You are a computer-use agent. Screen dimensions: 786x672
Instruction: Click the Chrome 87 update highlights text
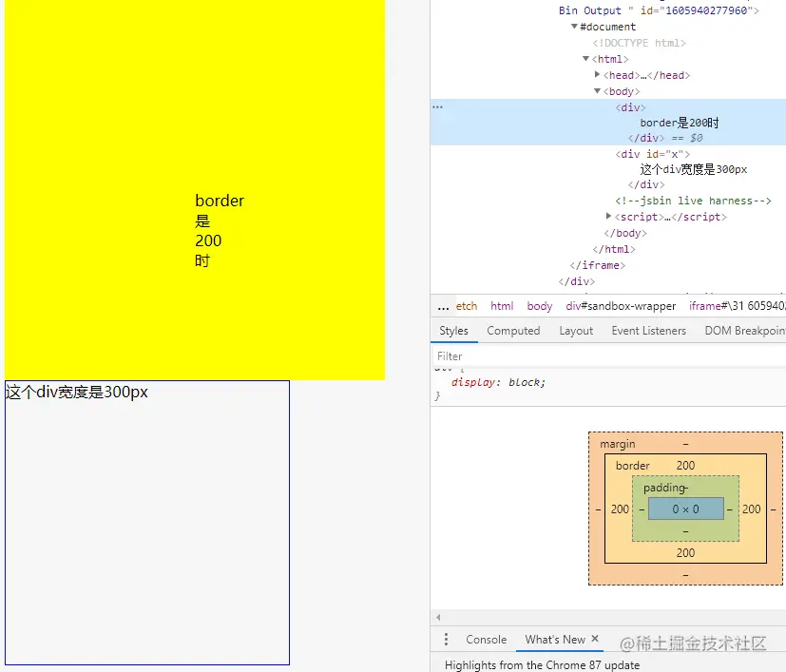[x=543, y=665]
